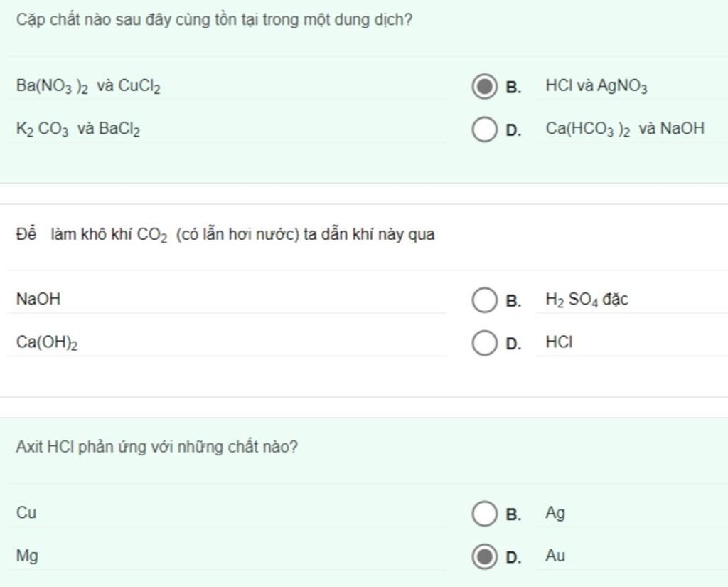The height and width of the screenshot is (587, 728).
Task: Click question text about cặp chất cùng tồn tại
Action: (214, 20)
